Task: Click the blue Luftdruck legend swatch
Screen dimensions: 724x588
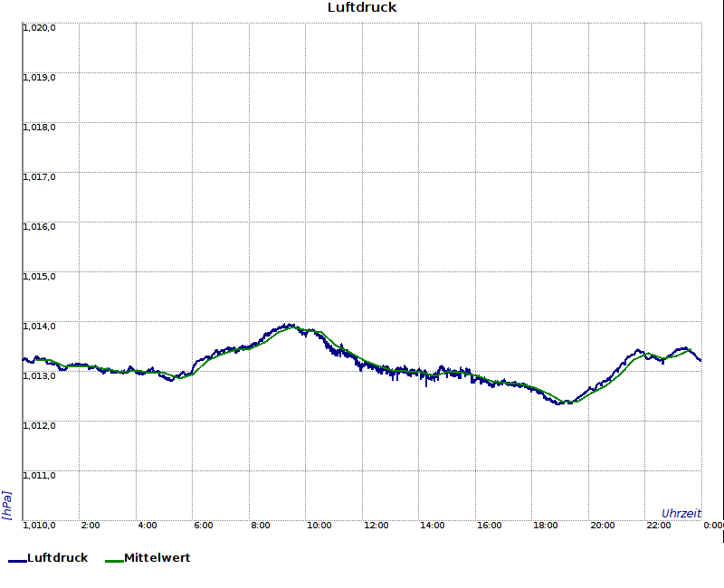Action: click(17, 561)
